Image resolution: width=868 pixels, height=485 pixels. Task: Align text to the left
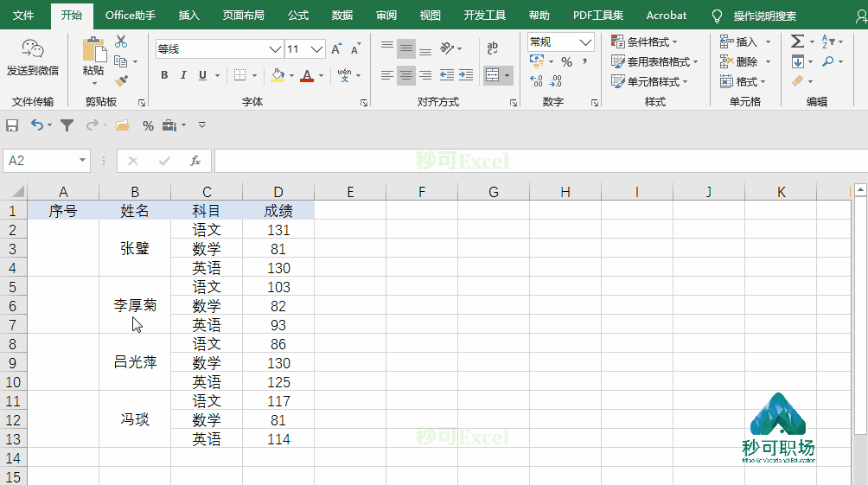click(387, 75)
